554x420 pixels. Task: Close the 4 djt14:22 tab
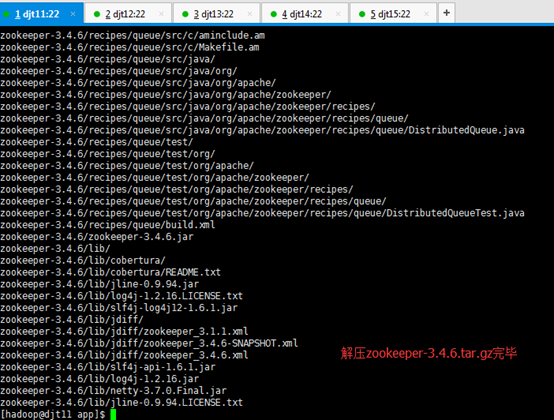tap(338, 14)
